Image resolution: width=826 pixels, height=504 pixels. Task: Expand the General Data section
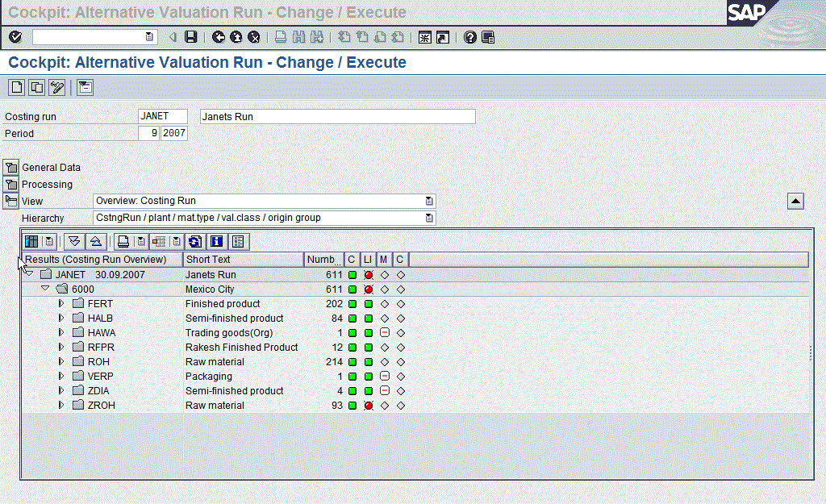pyautogui.click(x=11, y=168)
